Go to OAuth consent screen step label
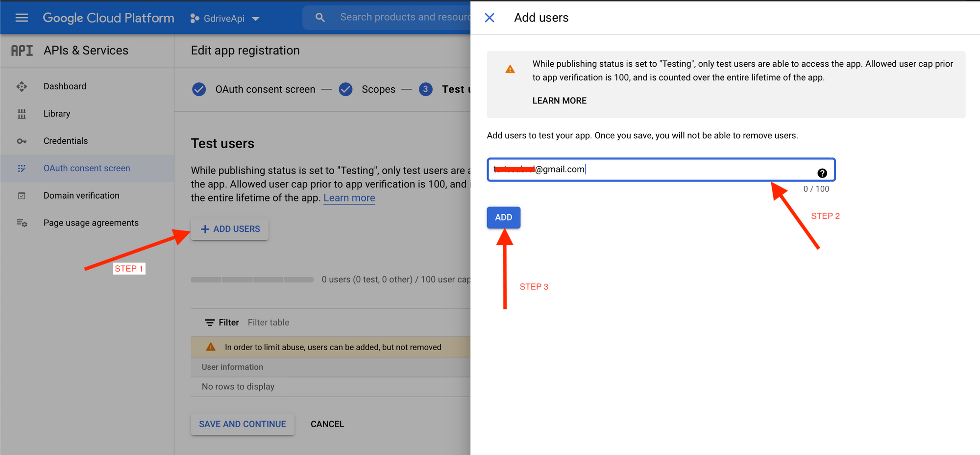Screen dimensions: 980x455 265,89
